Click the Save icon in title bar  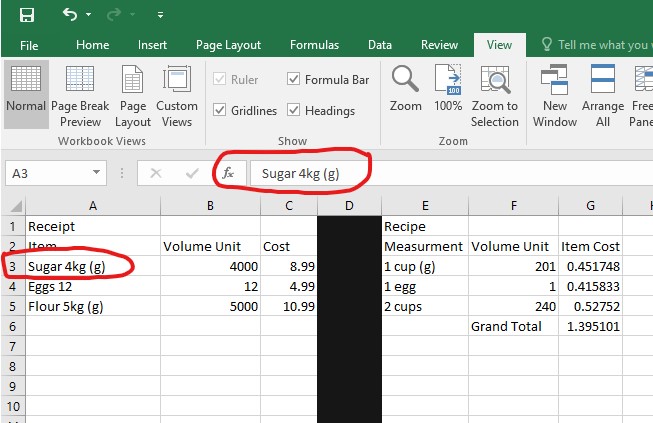point(27,15)
